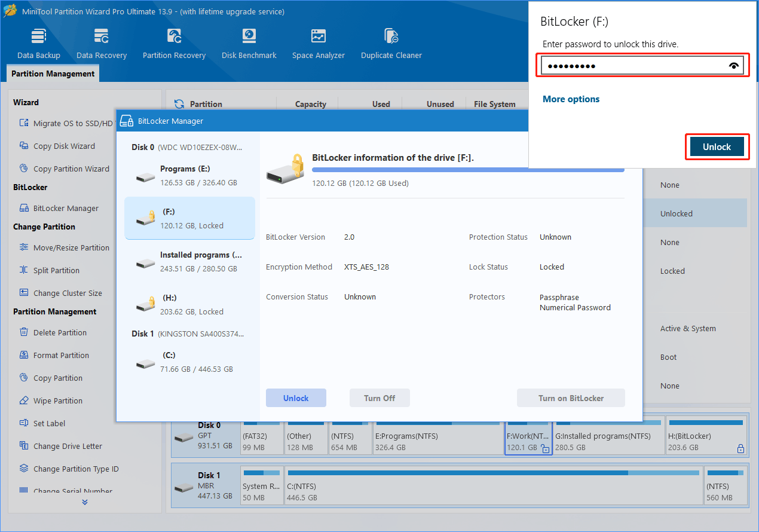Click the Capacity column header
The height and width of the screenshot is (532, 759).
[x=311, y=104]
